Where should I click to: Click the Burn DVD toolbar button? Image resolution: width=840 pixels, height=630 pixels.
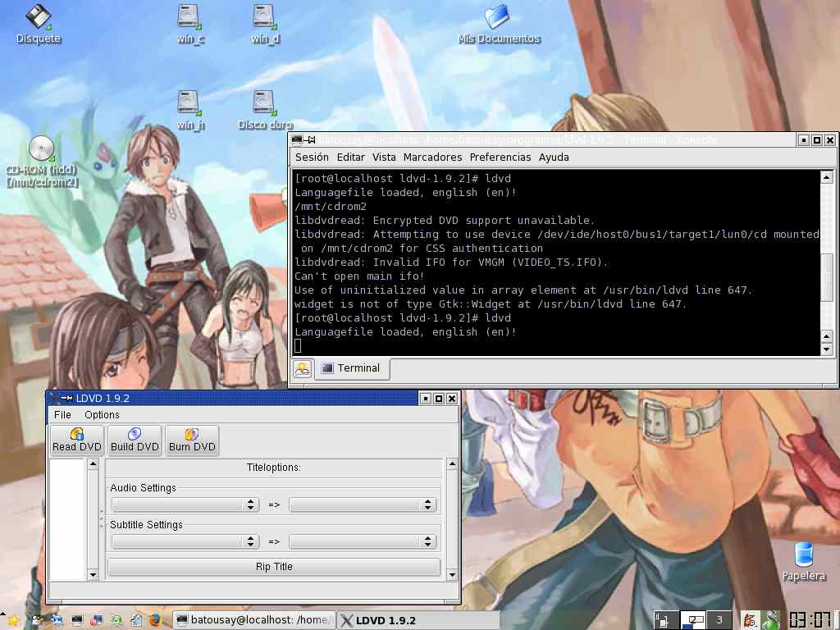coord(192,441)
